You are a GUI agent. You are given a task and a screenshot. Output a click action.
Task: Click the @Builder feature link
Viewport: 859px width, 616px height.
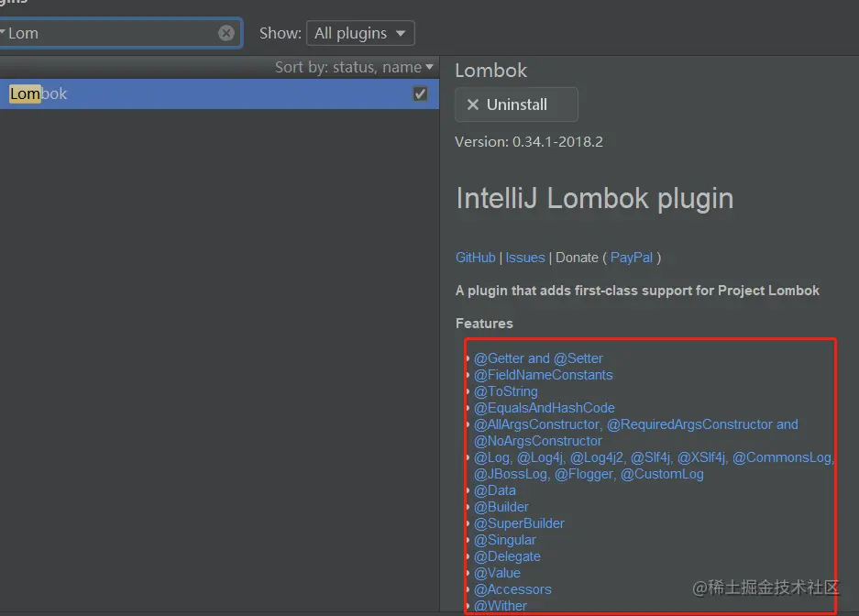[x=501, y=507]
